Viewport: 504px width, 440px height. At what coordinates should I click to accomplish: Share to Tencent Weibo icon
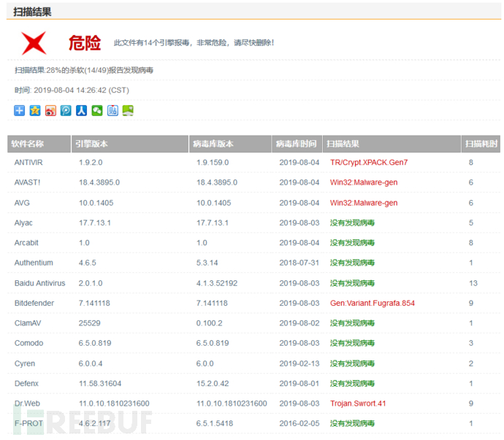pyautogui.click(x=66, y=110)
